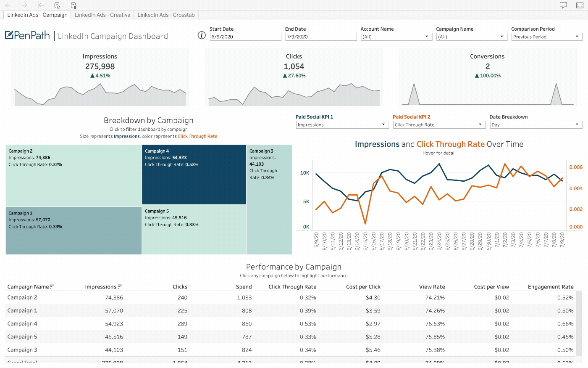The height and width of the screenshot is (368, 588).
Task: Click the Impressions total 275,998
Action: (100, 66)
